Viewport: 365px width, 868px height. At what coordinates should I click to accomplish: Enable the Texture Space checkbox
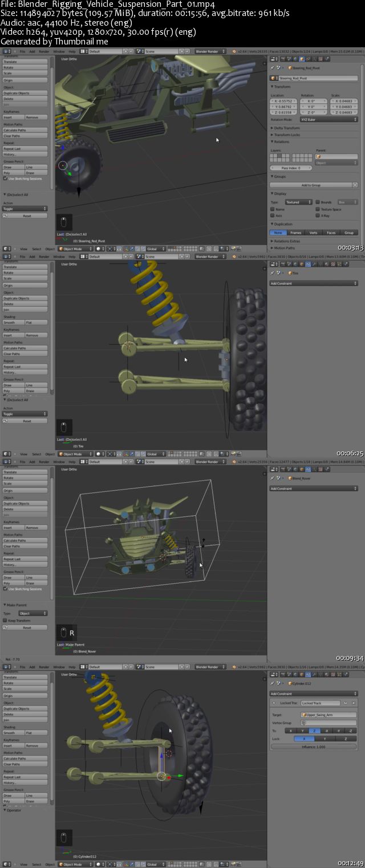(x=317, y=209)
